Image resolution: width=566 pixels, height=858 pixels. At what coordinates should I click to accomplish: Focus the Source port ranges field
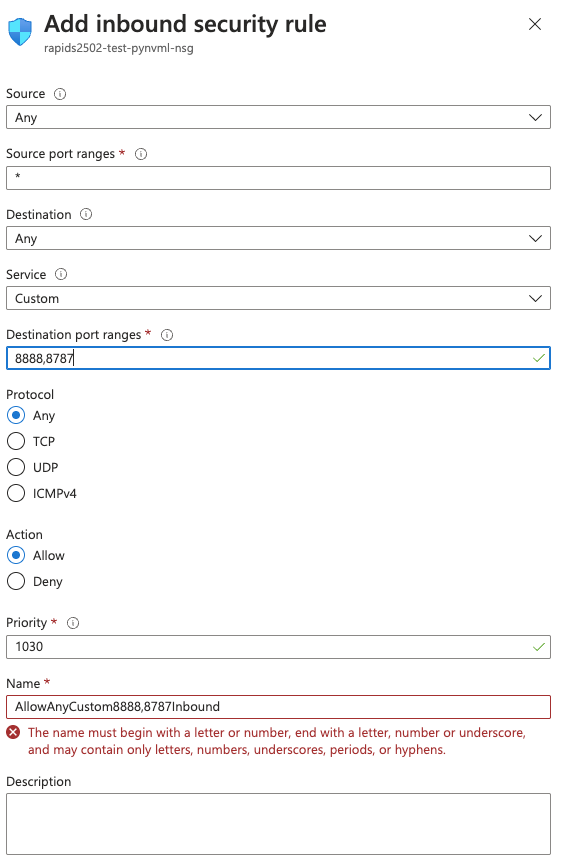[278, 178]
